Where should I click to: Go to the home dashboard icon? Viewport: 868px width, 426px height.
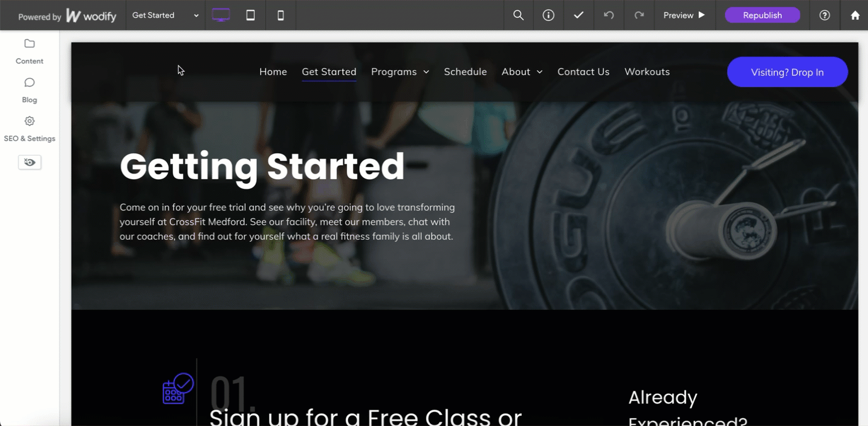pyautogui.click(x=855, y=15)
